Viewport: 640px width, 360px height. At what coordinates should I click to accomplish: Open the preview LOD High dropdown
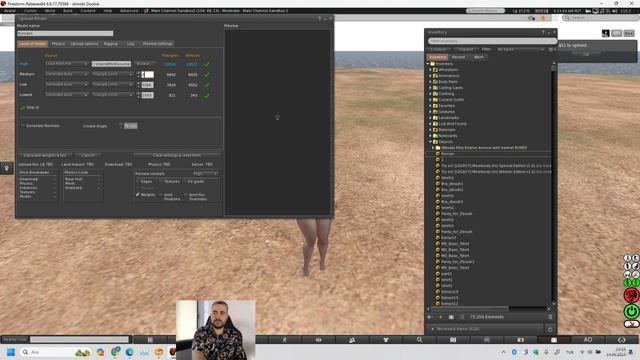click(205, 173)
